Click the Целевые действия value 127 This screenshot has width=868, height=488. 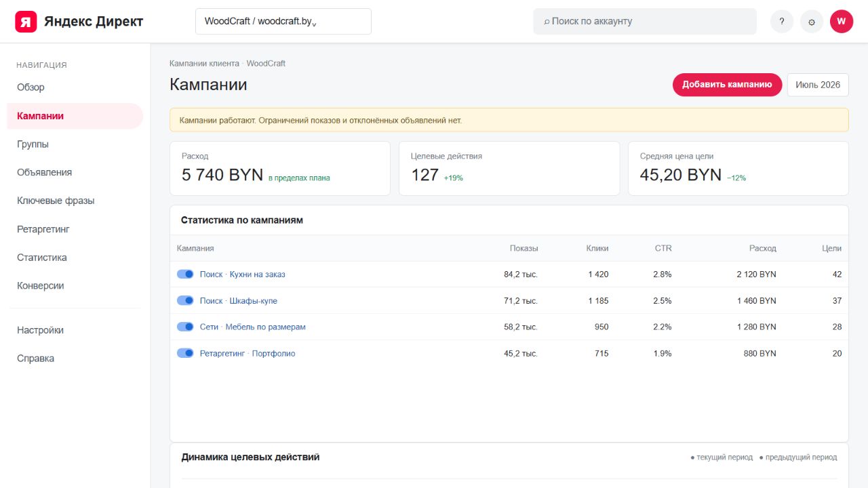click(425, 175)
